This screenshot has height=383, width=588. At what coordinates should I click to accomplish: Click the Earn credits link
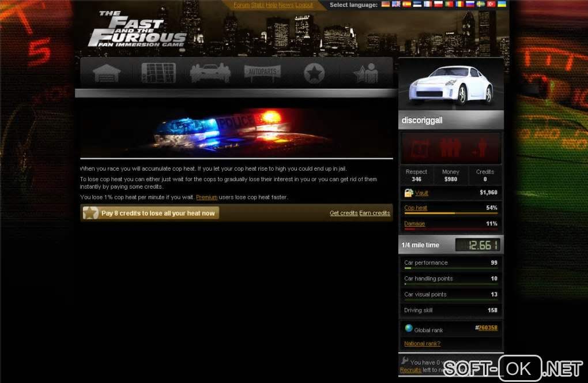coord(375,213)
